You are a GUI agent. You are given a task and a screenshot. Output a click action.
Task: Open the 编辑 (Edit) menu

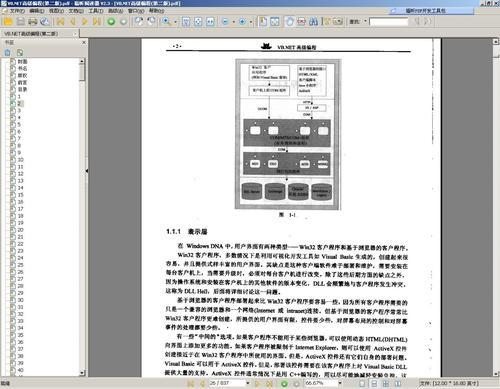(37, 11)
